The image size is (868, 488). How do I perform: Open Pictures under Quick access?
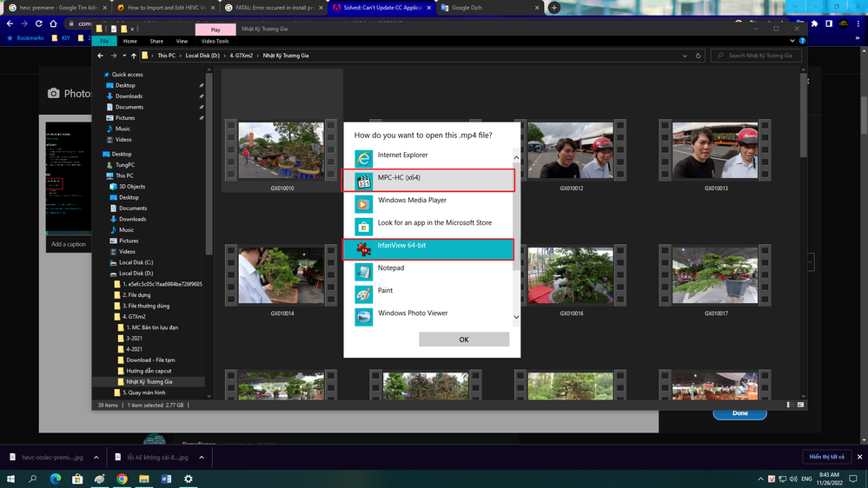(x=124, y=118)
